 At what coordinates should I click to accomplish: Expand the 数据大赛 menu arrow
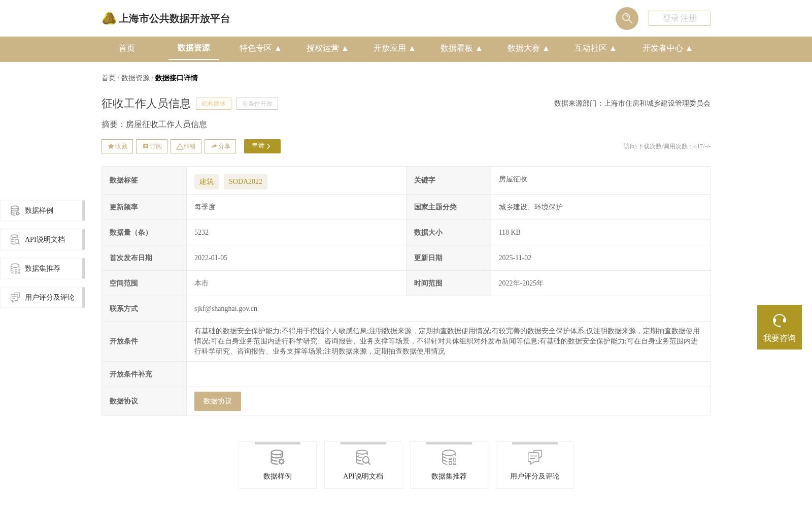[546, 48]
